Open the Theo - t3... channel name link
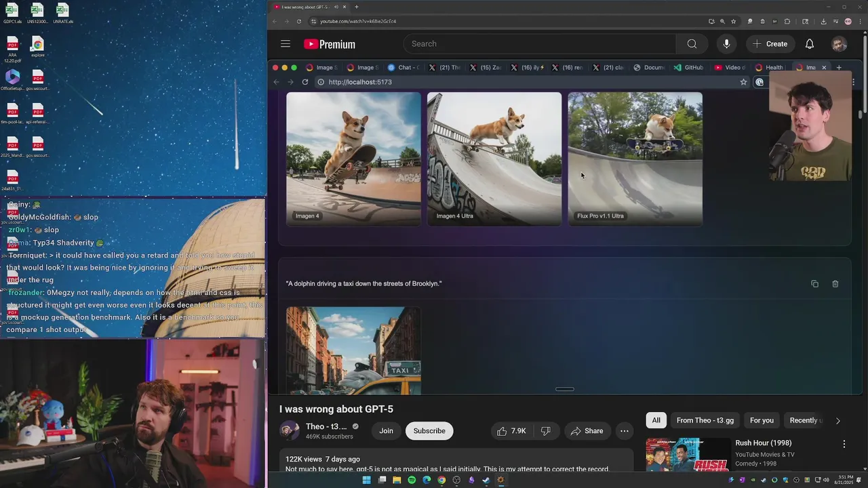868x488 pixels. click(326, 426)
